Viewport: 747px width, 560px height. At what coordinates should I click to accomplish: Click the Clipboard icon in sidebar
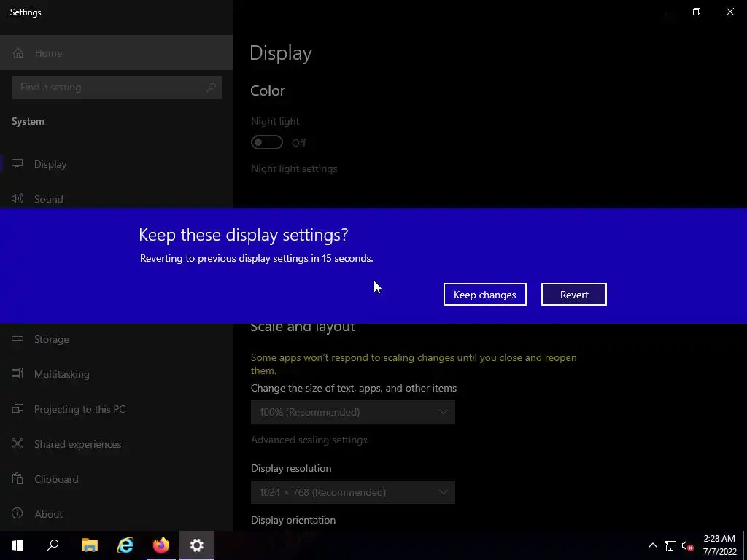18,478
